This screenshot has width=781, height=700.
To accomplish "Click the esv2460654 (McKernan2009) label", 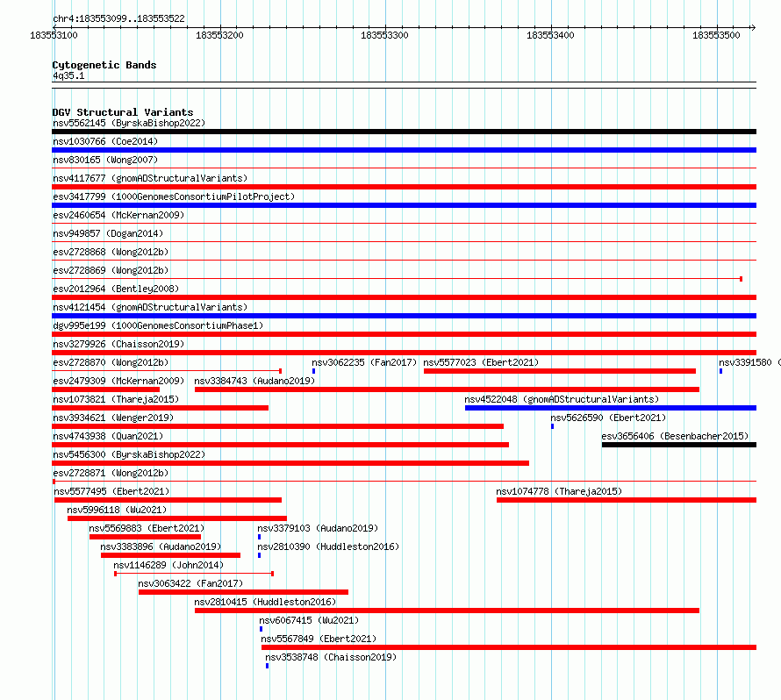I will point(118,215).
